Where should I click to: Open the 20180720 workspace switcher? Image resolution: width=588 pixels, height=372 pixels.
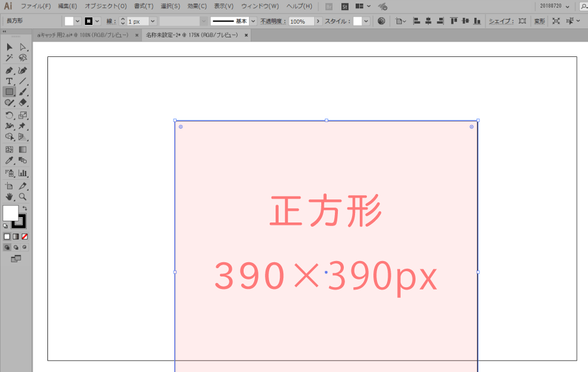pyautogui.click(x=555, y=6)
